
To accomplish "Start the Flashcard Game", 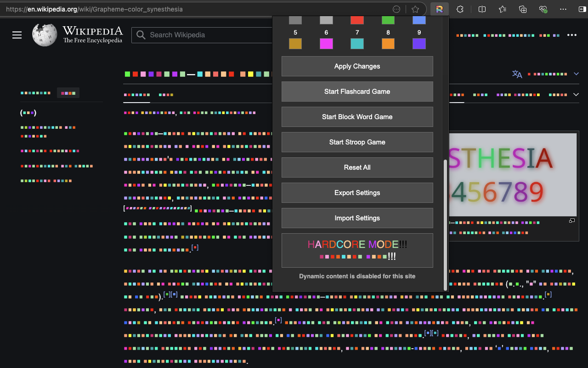I will [x=357, y=92].
